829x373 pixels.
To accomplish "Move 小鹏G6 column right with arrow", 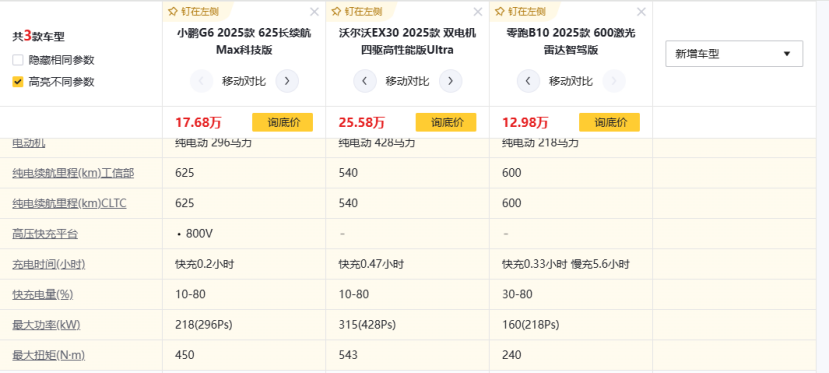I will pos(287,81).
